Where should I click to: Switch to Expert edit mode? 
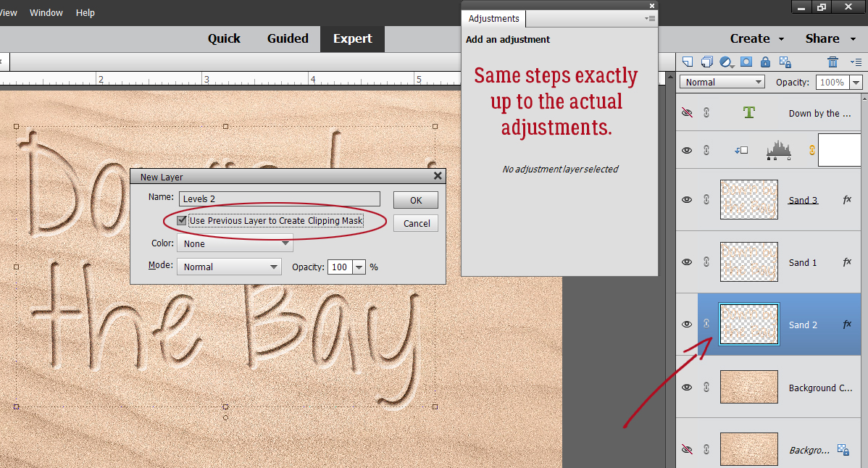353,38
